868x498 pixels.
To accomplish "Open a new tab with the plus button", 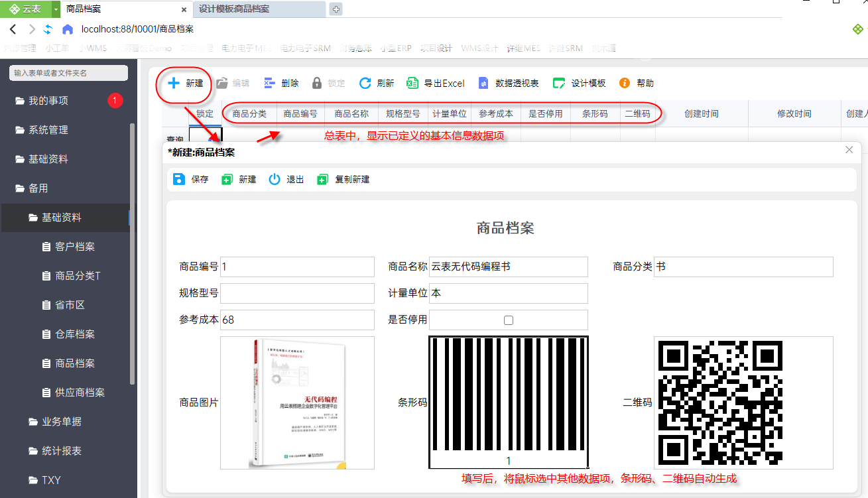I will [x=336, y=9].
